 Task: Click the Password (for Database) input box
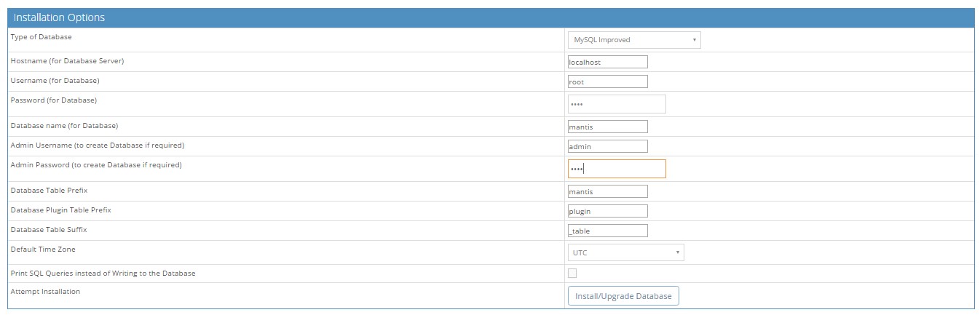(x=616, y=104)
